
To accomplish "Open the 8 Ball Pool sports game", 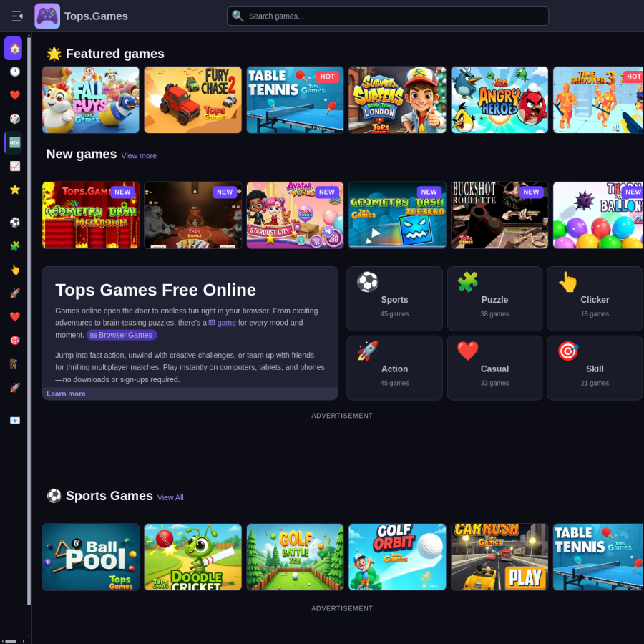I will point(91,557).
